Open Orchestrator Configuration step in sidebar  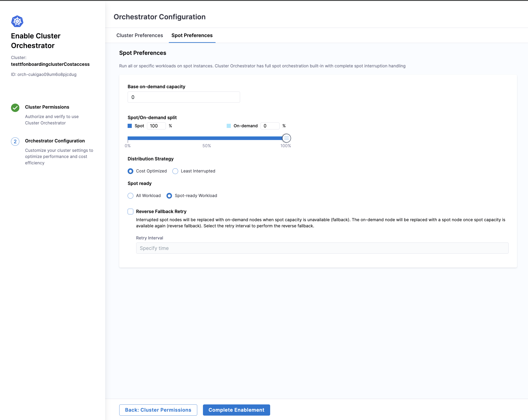pyautogui.click(x=55, y=141)
